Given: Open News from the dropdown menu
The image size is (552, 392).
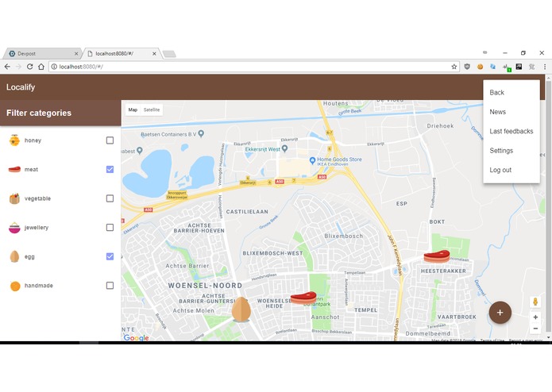Looking at the screenshot, I should [x=511, y=112].
